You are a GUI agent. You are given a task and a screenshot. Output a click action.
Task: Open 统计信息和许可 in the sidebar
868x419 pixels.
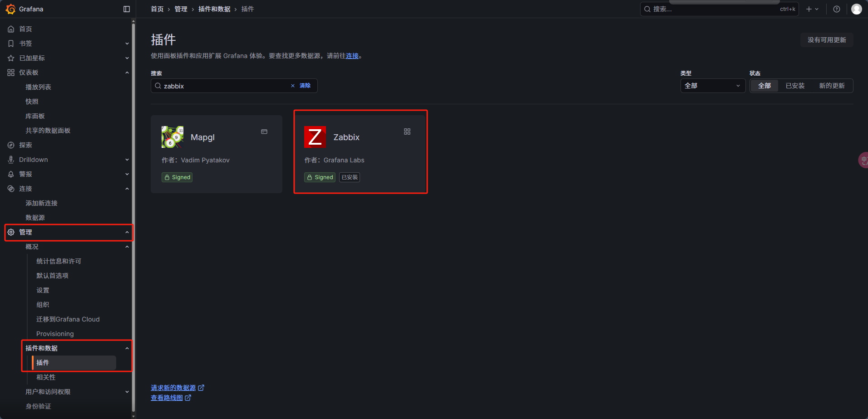(59, 261)
